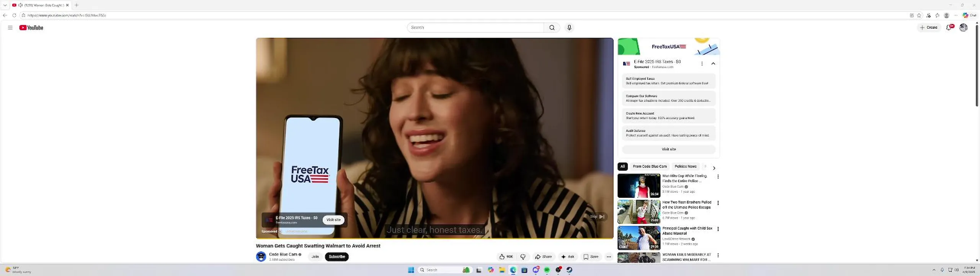
Task: Show hidden system tray icons
Action: (934, 270)
